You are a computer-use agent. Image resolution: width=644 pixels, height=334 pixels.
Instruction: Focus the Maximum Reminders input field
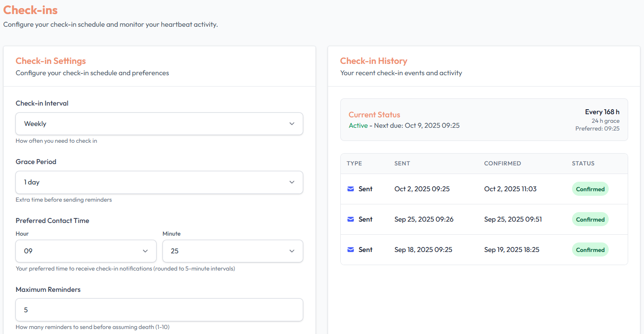(x=159, y=310)
